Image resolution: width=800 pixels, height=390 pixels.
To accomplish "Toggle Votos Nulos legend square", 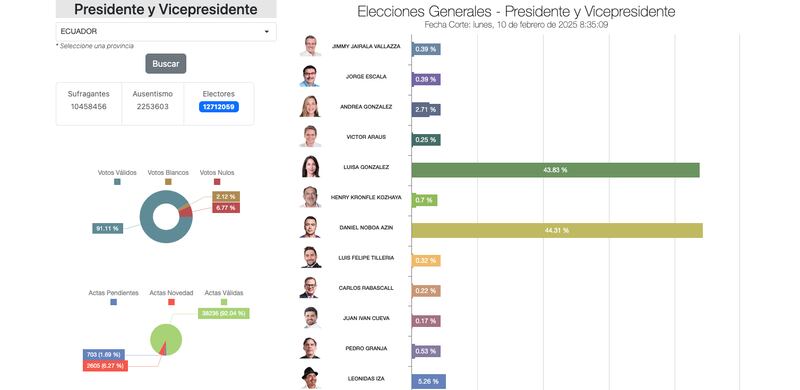I will (217, 182).
